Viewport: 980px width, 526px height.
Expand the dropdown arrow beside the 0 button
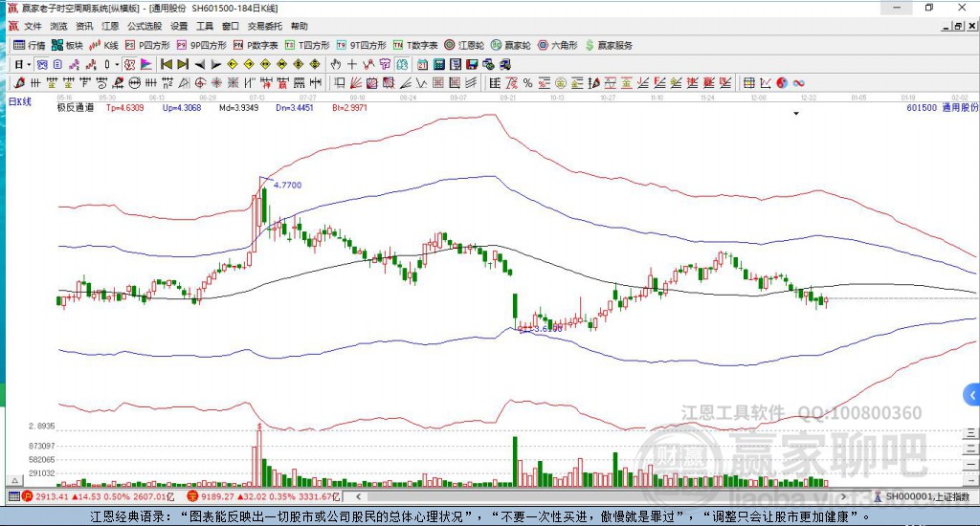[x=116, y=64]
